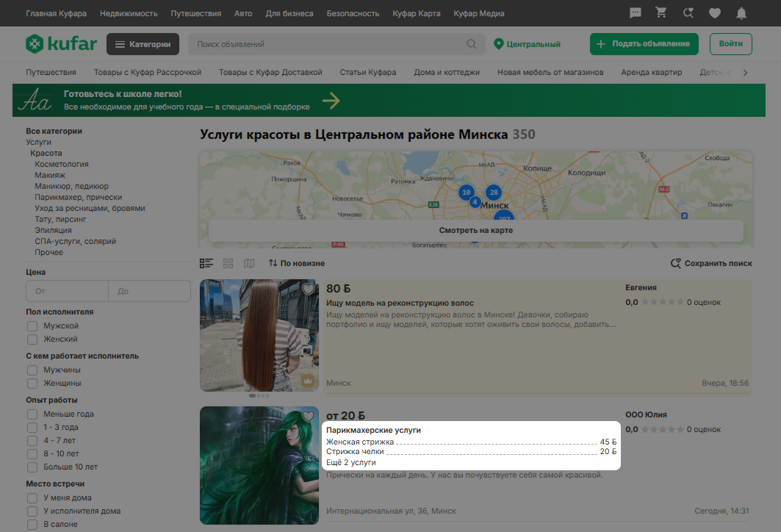781x532 pixels.
Task: Open the shopping cart icon
Action: (x=661, y=13)
